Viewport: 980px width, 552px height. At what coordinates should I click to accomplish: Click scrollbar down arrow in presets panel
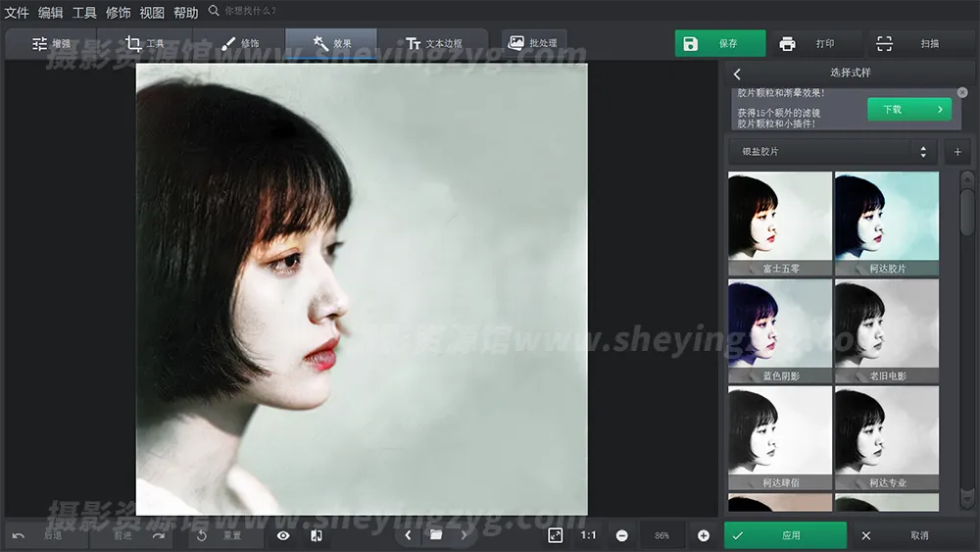(967, 499)
